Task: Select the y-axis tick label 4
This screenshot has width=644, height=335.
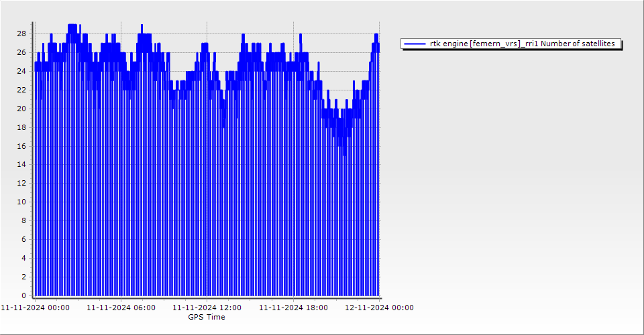Action: click(23, 258)
